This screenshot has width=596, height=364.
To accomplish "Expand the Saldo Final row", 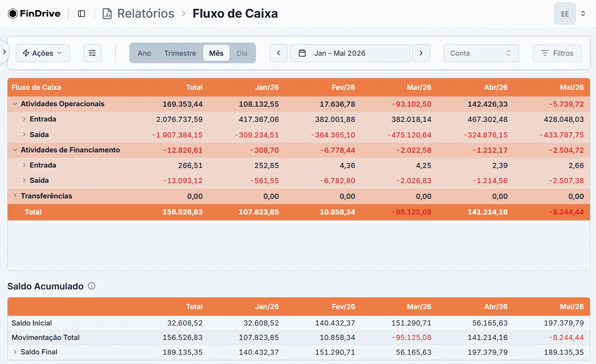I will 15,352.
